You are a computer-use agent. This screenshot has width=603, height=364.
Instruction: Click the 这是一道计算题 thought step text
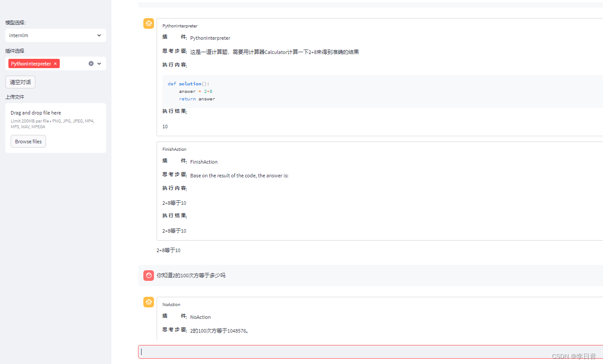pyautogui.click(x=274, y=52)
